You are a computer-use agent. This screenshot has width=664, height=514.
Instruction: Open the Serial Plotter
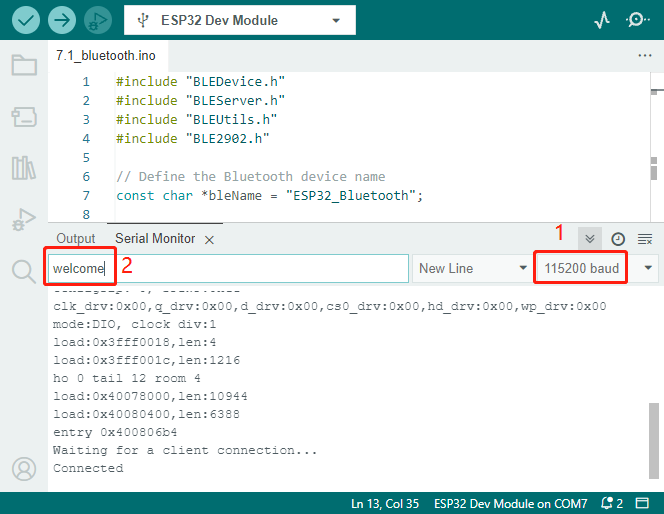pos(602,20)
